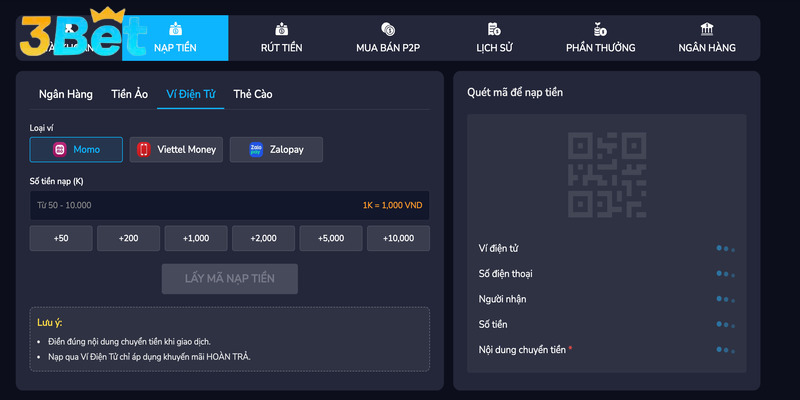Open the Rút Tiền menu tab
Screen dimensions: 800x400
point(282,38)
